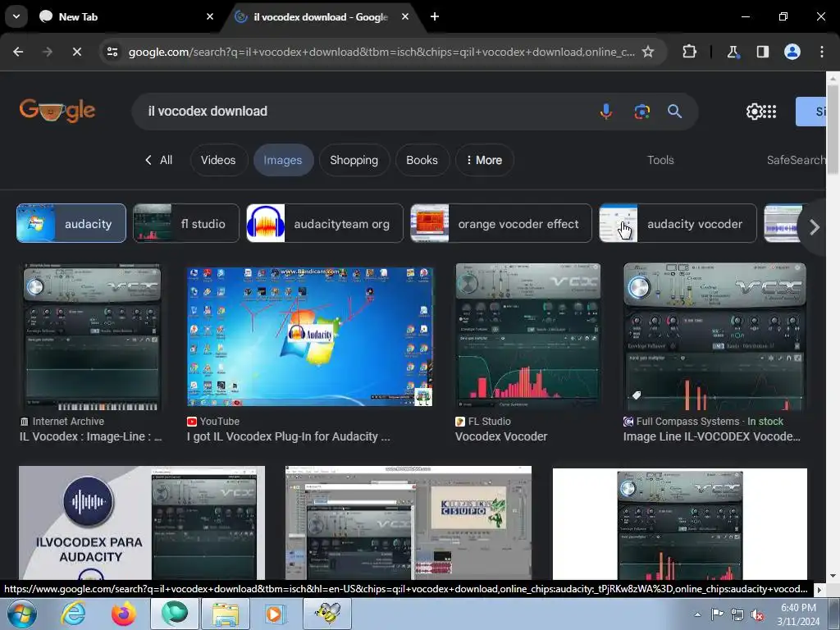Open the Vocodex thumbnail on white background

(x=680, y=524)
